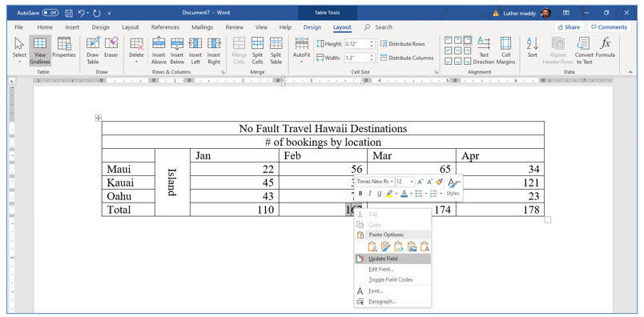Click the Sort button
The width and height of the screenshot is (644, 317).
533,48
